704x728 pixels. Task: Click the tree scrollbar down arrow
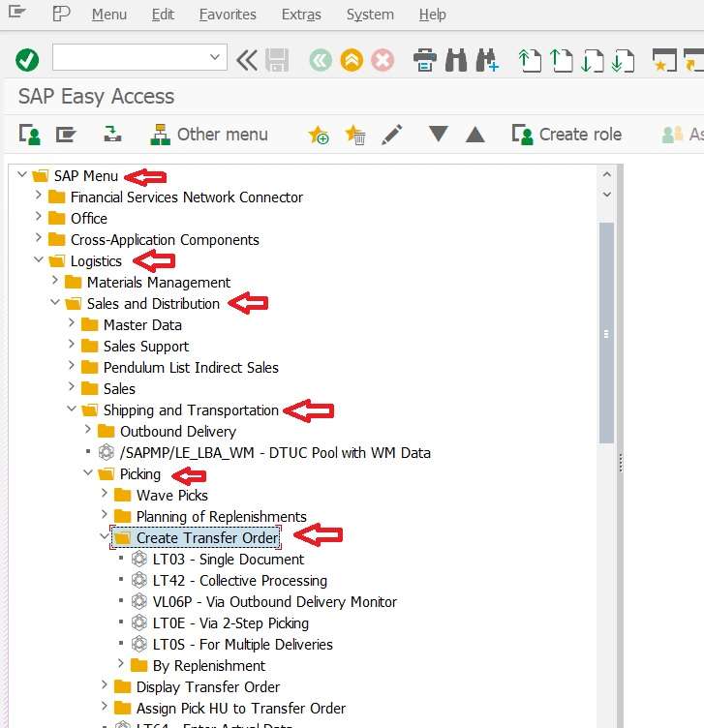[606, 195]
